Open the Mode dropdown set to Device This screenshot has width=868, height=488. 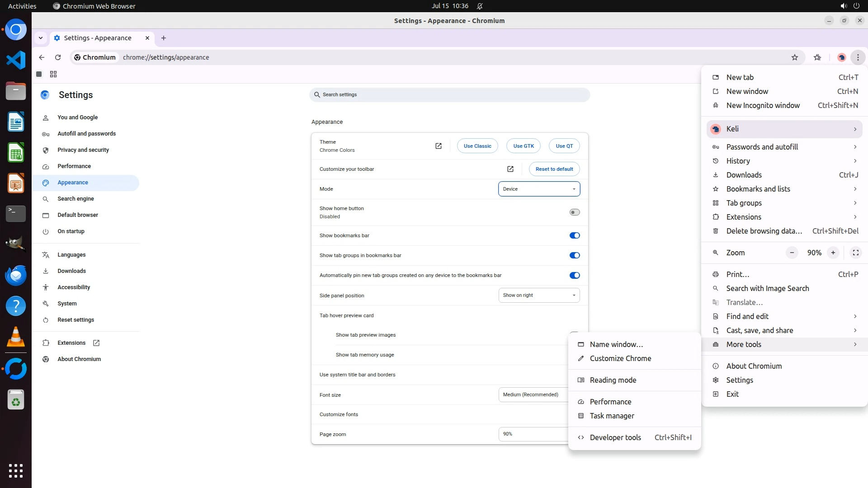538,189
